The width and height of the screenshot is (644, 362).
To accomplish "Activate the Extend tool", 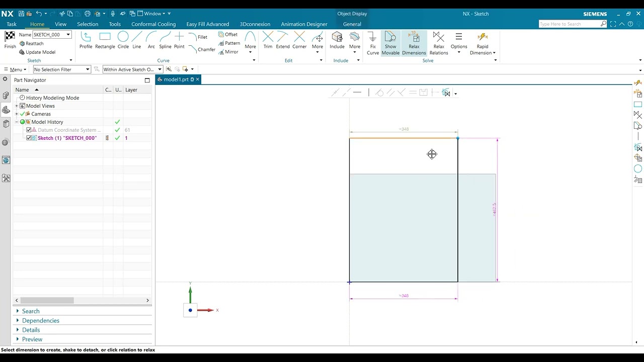I will (x=283, y=40).
